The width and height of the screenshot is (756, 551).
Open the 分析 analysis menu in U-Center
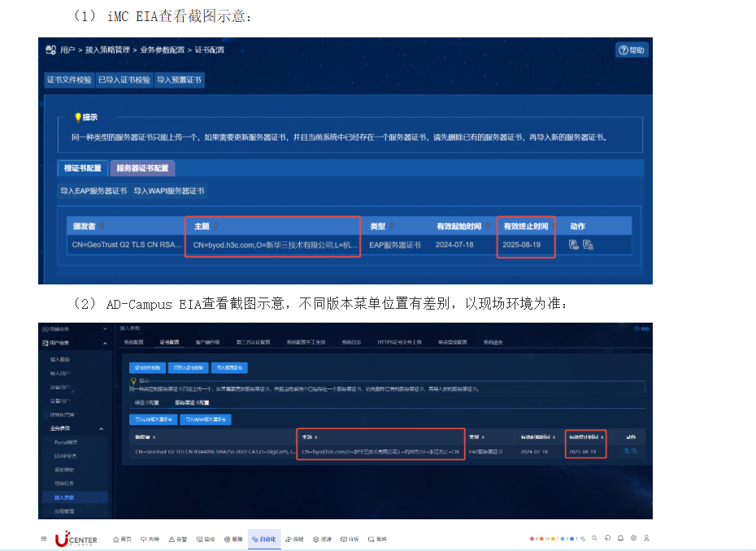350,540
